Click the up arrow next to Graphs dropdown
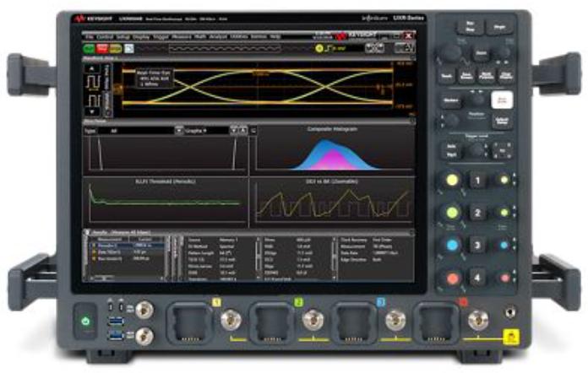Screen dimensions: 588x373 [243, 131]
